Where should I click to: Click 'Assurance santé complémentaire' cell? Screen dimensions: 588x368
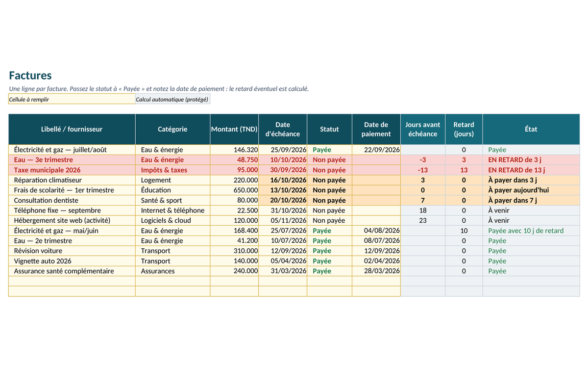tap(72, 271)
